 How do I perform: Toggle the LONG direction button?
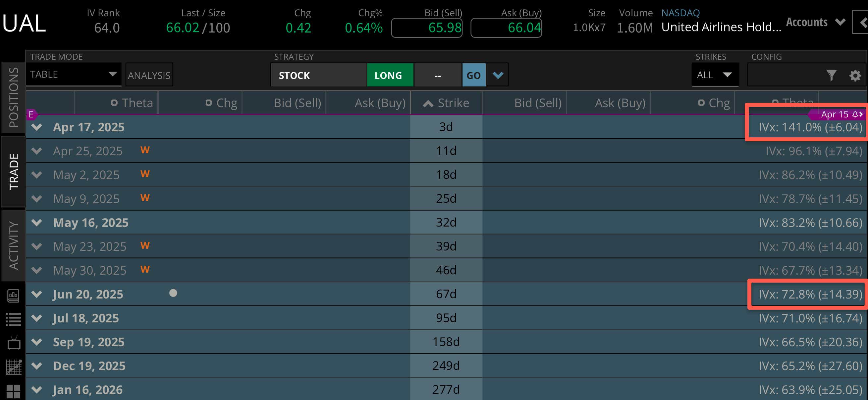[390, 75]
